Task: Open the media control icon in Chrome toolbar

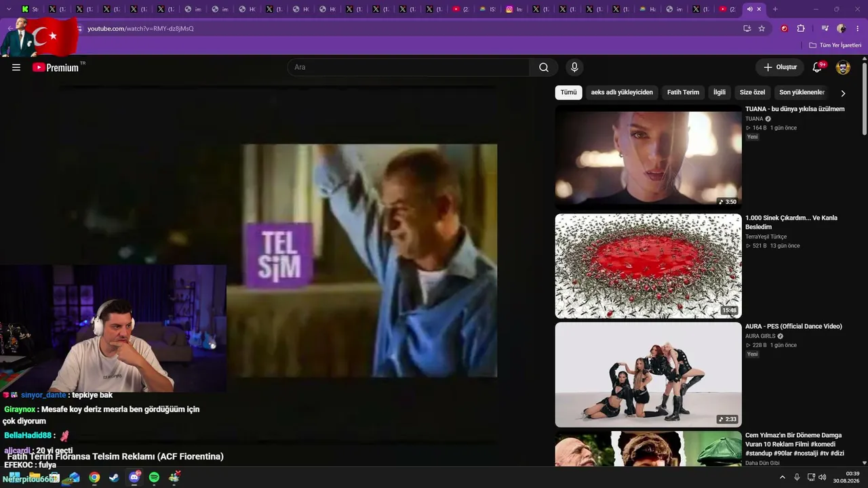Action: 825,28
